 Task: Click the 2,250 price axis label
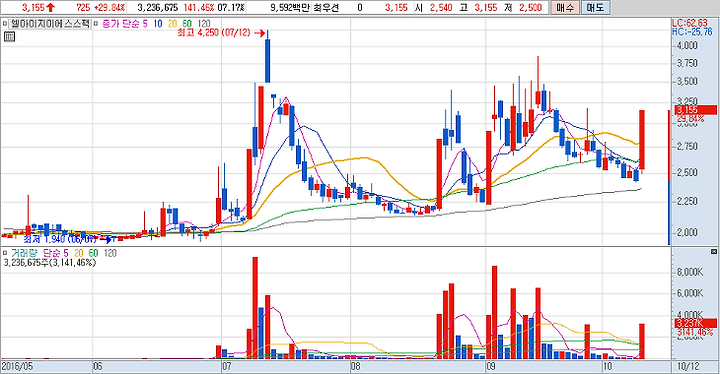point(687,201)
